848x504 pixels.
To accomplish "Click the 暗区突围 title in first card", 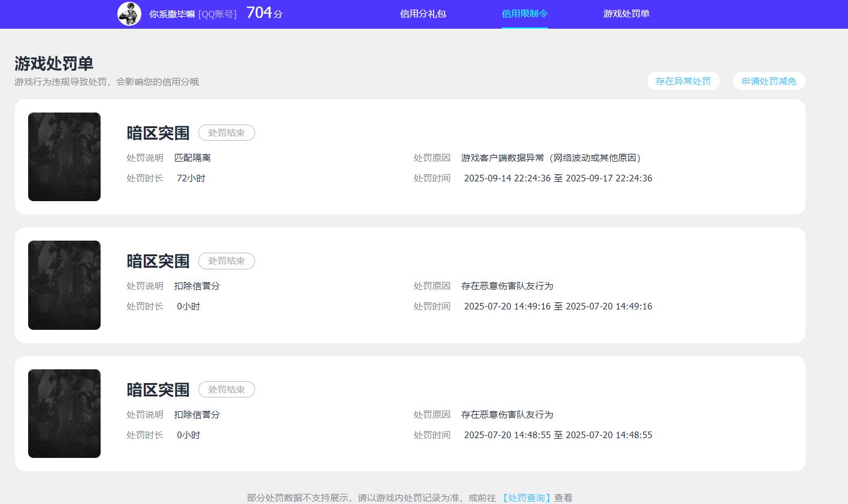I will [158, 133].
